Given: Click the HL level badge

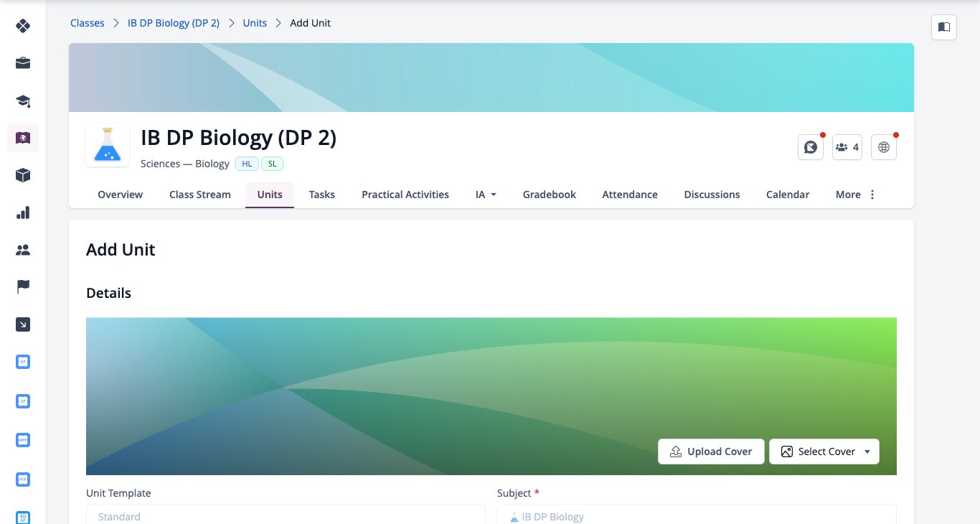Looking at the screenshot, I should point(247,164).
